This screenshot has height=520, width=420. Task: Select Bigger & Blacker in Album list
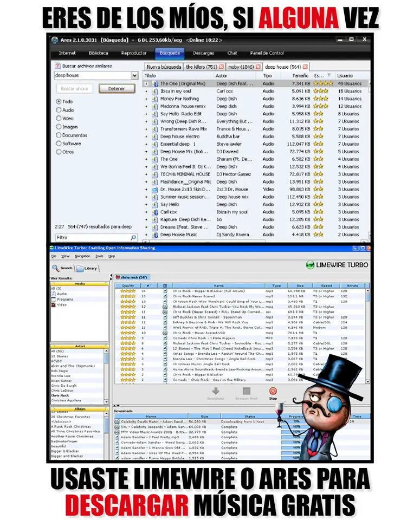65,451
